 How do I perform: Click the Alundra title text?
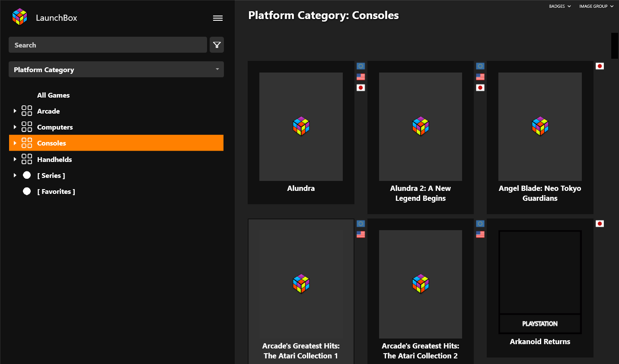click(301, 188)
